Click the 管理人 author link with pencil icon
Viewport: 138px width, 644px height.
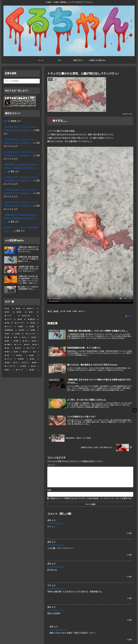129,316
